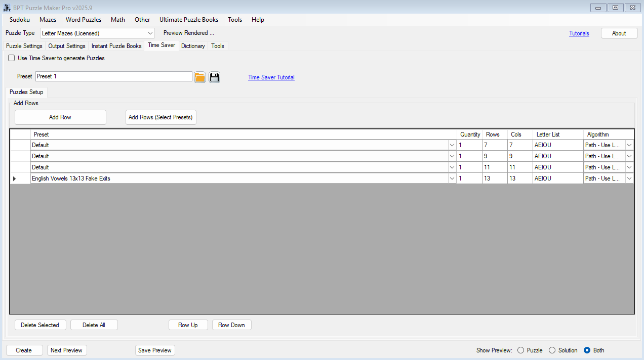
Task: Select the Solution preview radio button
Action: click(x=552, y=350)
